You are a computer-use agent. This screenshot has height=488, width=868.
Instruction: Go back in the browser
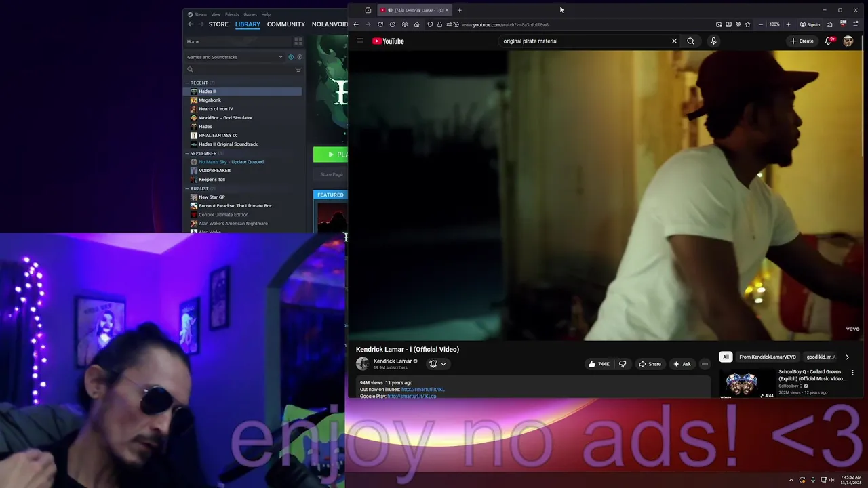pos(356,24)
